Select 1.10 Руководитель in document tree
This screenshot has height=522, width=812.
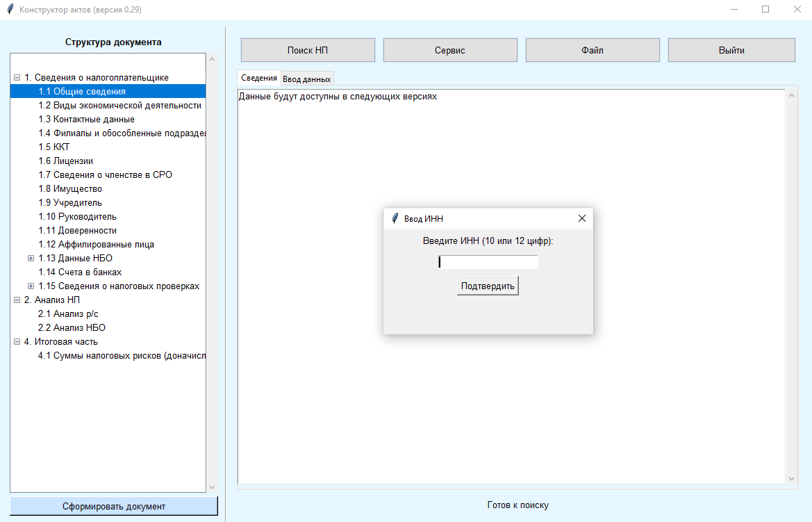point(77,217)
